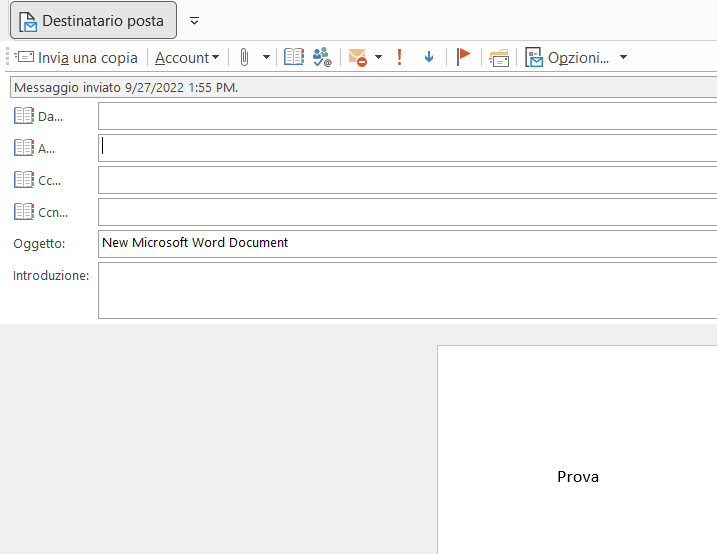This screenshot has width=717, height=554.
Task: Focus the Ccn input field
Action: 407,212
